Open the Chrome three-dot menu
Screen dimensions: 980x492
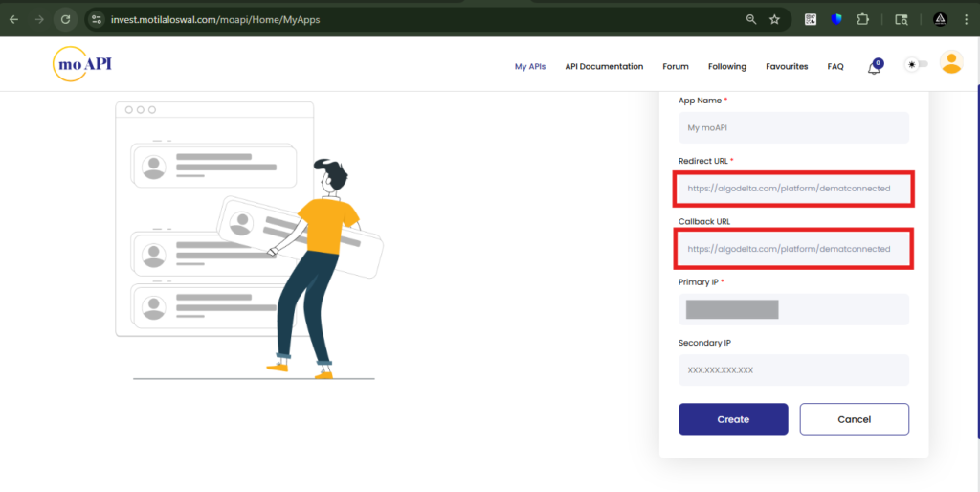click(x=968, y=19)
